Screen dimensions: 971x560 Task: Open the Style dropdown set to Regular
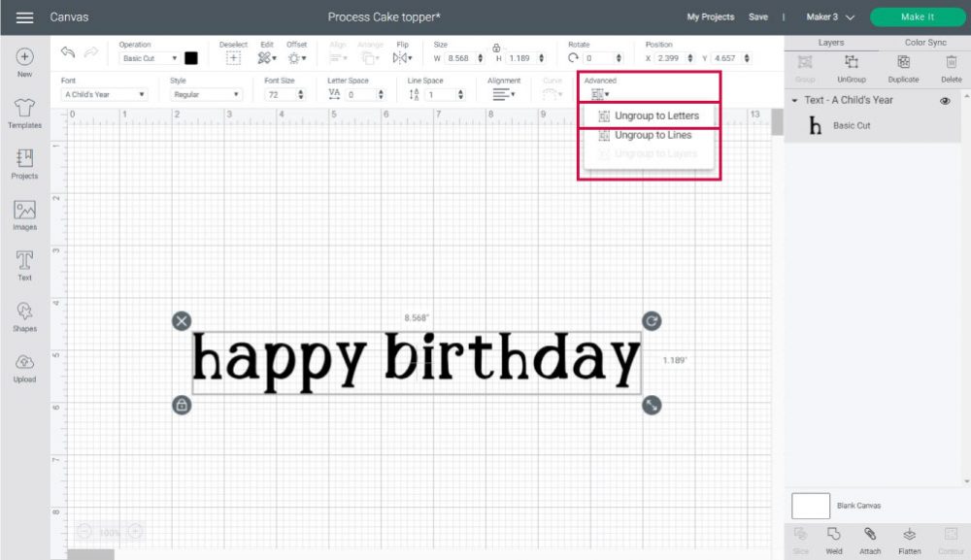(206, 95)
